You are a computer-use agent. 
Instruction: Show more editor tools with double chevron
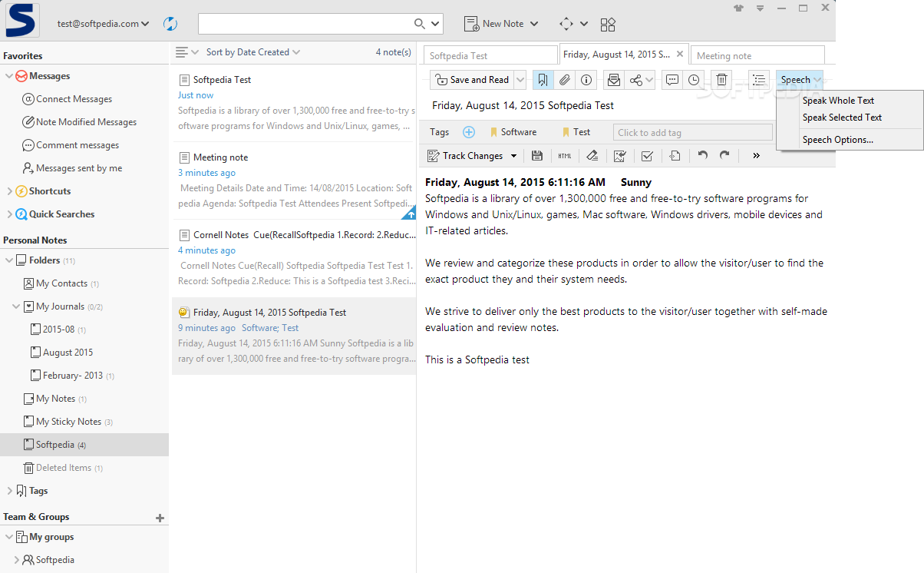(x=756, y=156)
